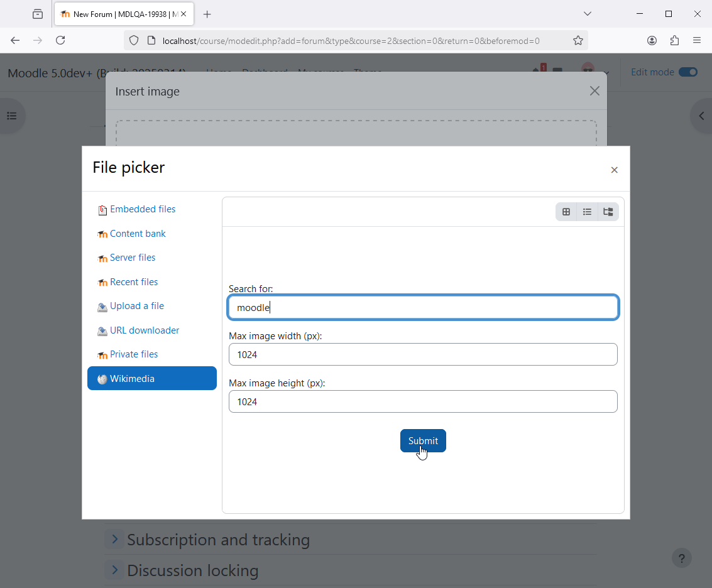Image resolution: width=712 pixels, height=588 pixels.
Task: Select Upload a file option
Action: click(136, 306)
